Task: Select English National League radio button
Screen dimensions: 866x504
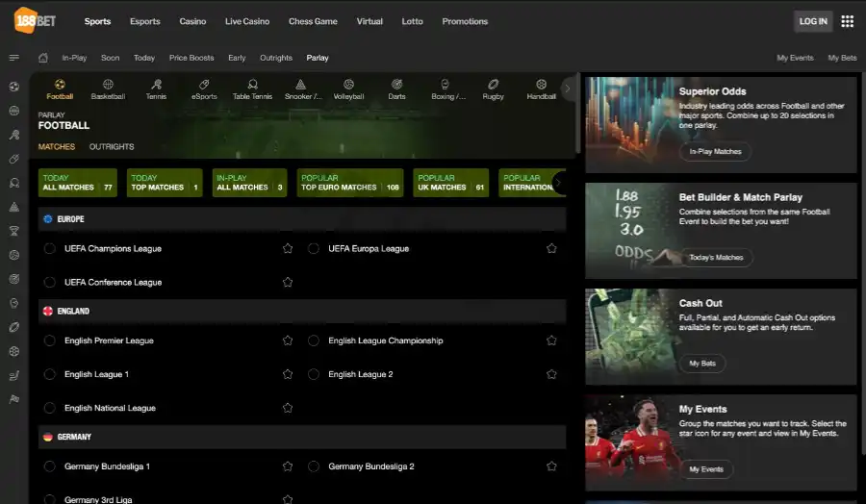Action: [50, 408]
